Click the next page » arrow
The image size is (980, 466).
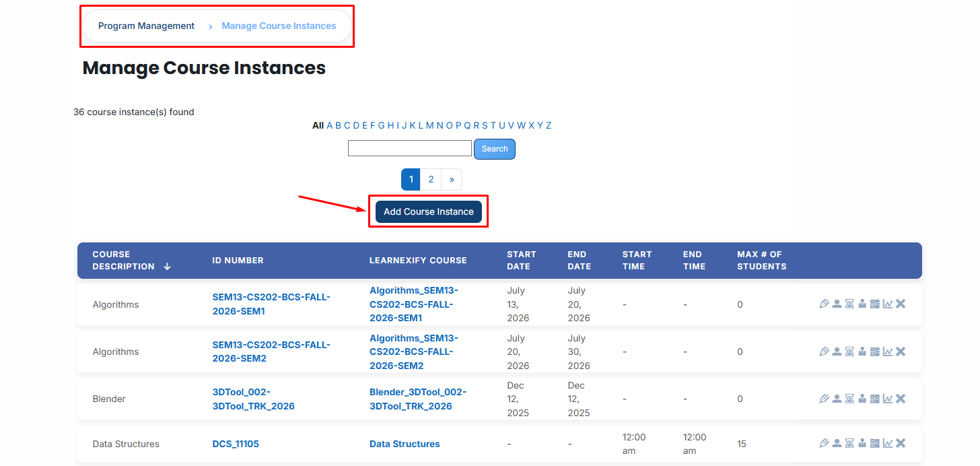[452, 180]
